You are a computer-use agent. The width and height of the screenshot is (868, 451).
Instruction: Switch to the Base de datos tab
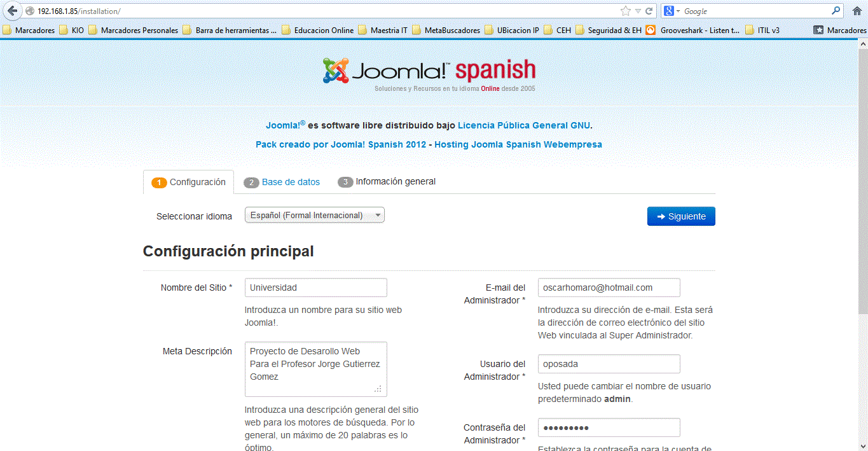tap(282, 182)
